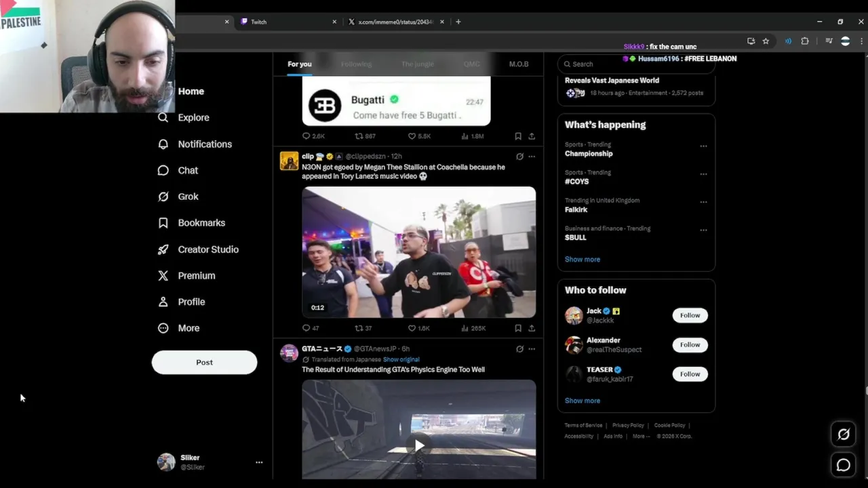Open the N3ON Coachella video thumbnail

[x=418, y=252]
